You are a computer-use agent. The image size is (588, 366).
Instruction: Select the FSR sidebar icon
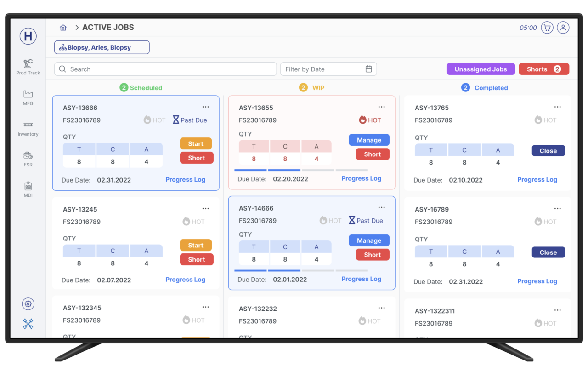coord(28,159)
